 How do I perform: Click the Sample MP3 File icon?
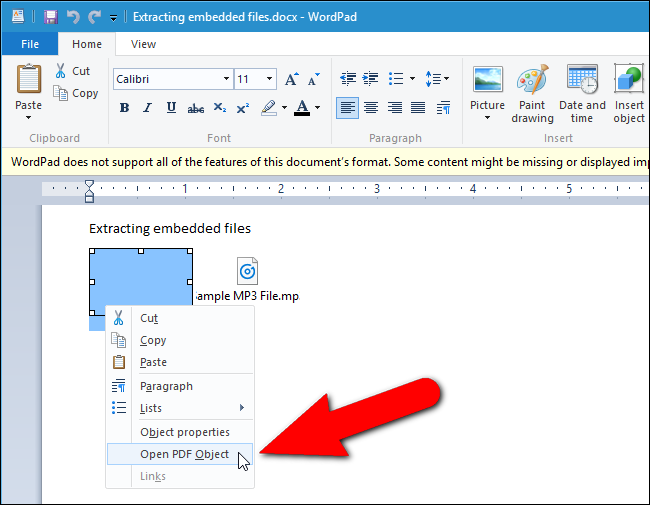(x=247, y=271)
